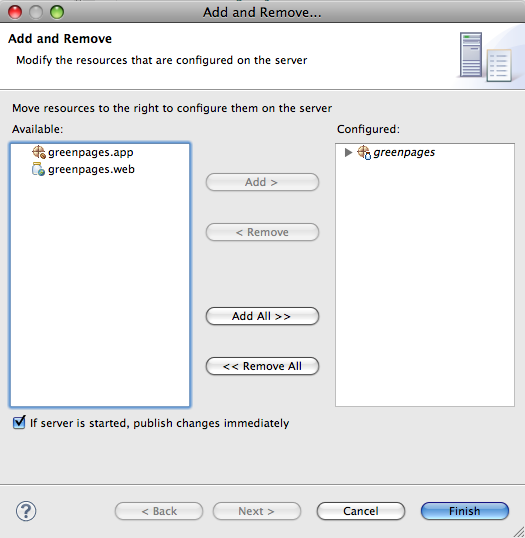Confirm with the Finish button
Image resolution: width=525 pixels, height=538 pixels.
(x=465, y=511)
